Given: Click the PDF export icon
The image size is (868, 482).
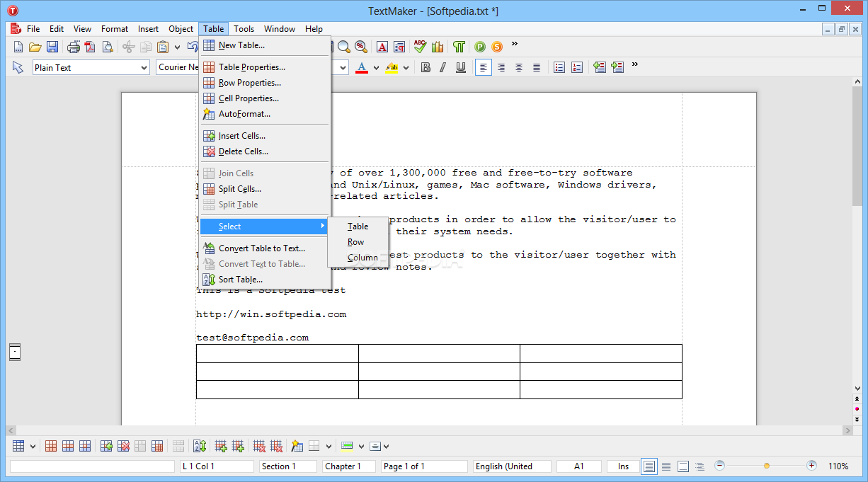Looking at the screenshot, I should (90, 47).
